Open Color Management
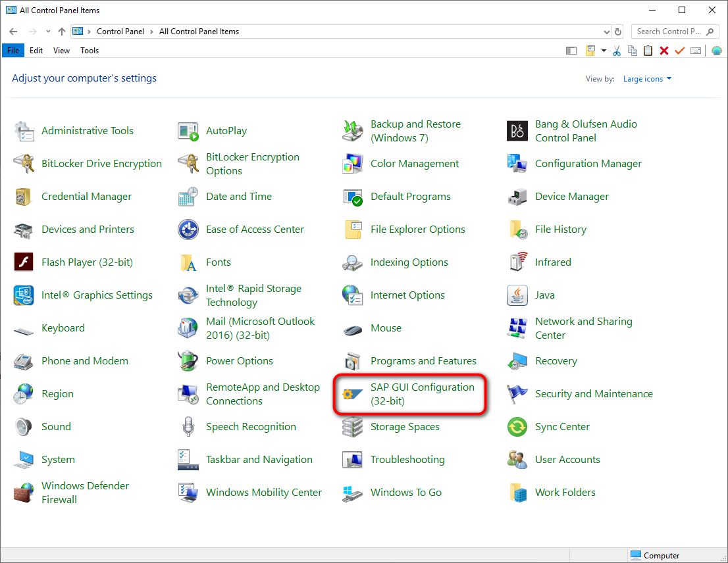Screen dimensions: 728x563 click(401, 164)
